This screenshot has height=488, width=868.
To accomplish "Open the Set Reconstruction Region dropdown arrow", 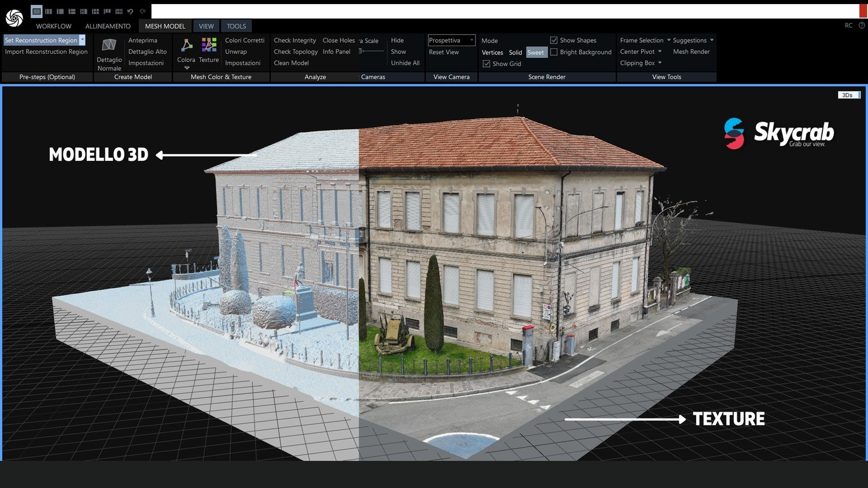I will [82, 40].
